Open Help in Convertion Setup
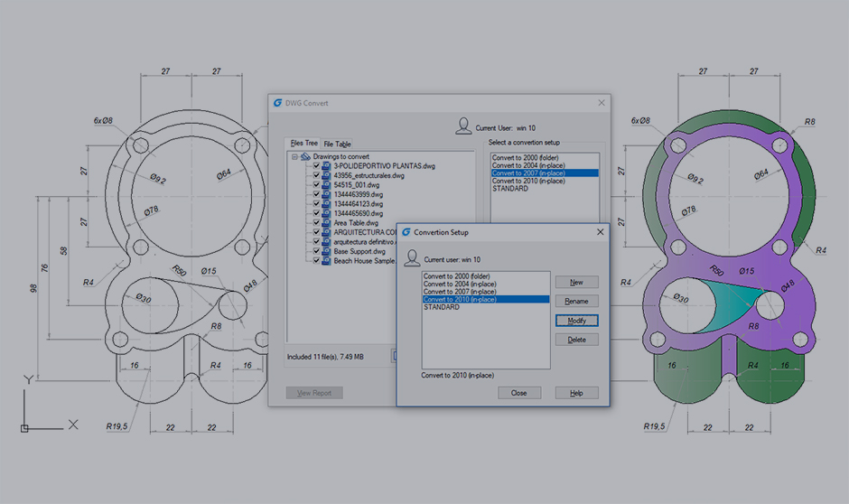This screenshot has width=849, height=504. click(x=576, y=393)
